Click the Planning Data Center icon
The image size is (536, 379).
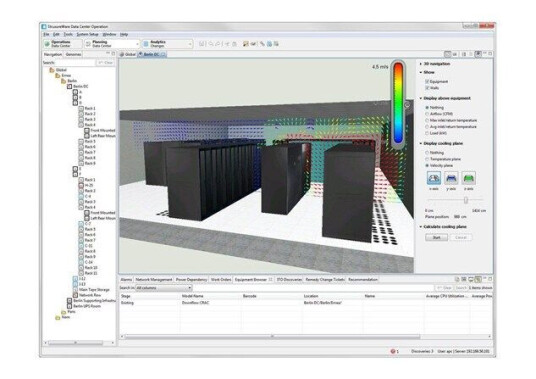point(89,44)
